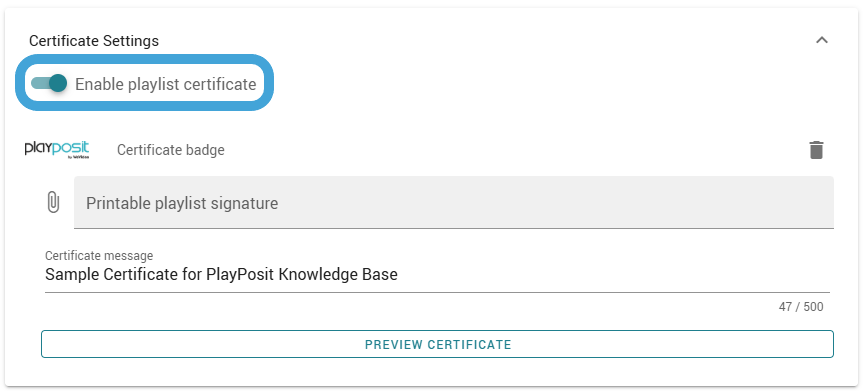863x391 pixels.
Task: Click the 'by WeVideo' text under the PlayPosit logo
Action: (x=78, y=157)
